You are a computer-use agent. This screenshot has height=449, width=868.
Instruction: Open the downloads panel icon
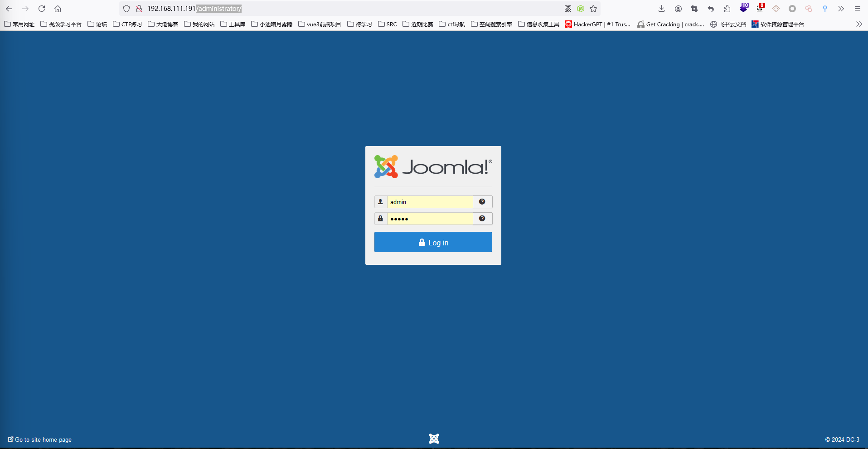click(x=662, y=9)
